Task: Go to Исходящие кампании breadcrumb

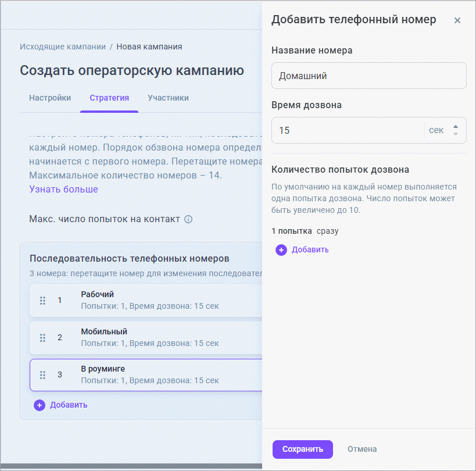Action: click(x=63, y=47)
